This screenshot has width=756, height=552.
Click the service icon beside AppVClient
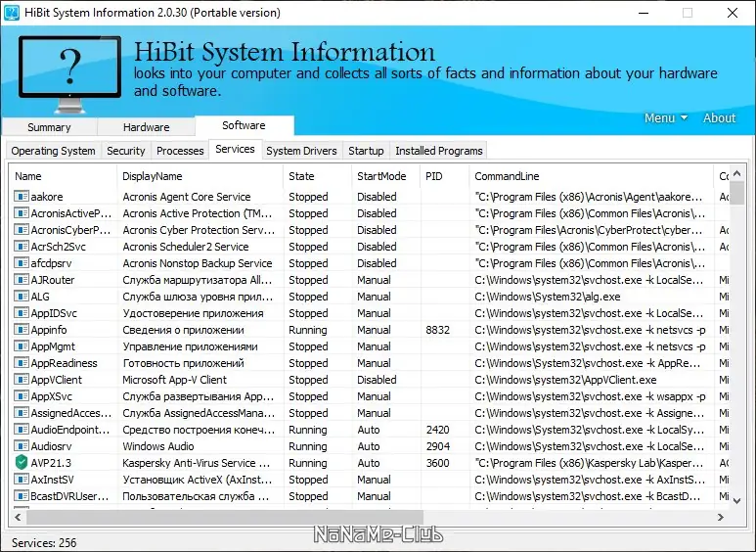point(22,380)
